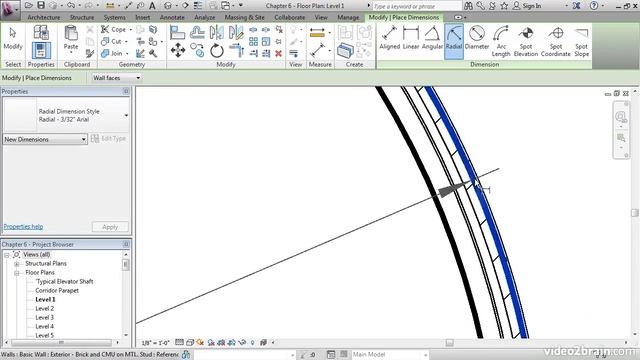
Task: Click the binoculars search icon
Action: tap(469, 6)
